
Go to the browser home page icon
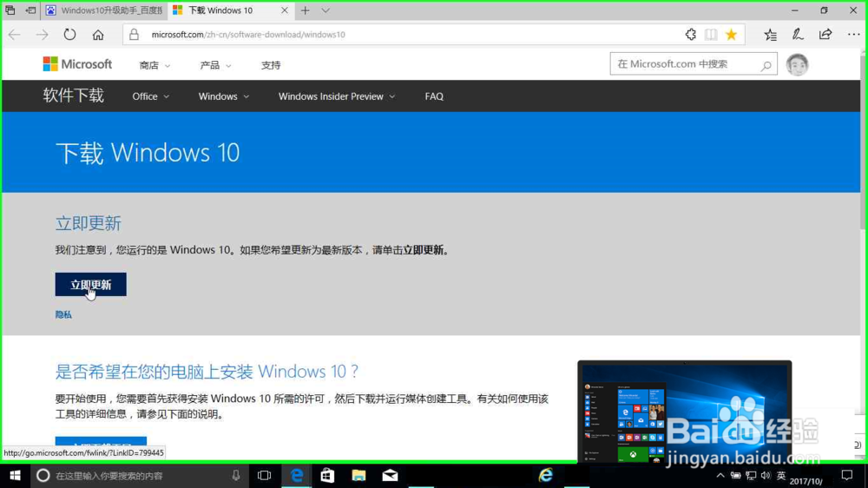pos(98,35)
